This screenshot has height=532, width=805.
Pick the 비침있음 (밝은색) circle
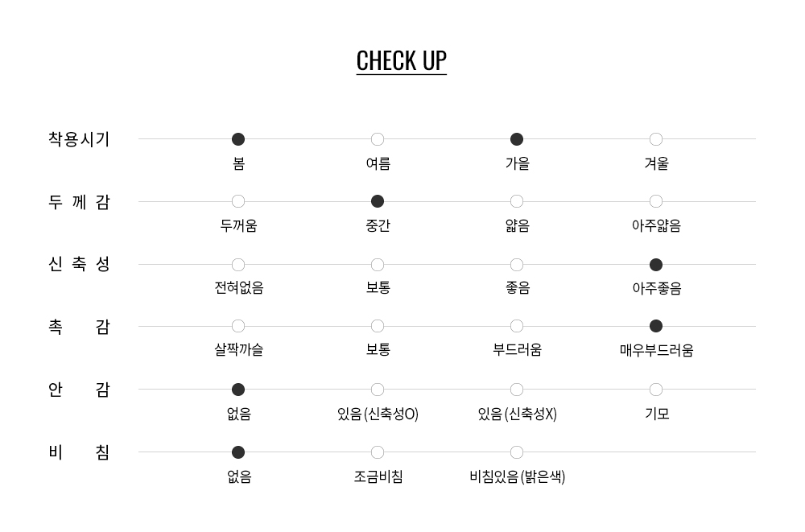click(x=517, y=452)
